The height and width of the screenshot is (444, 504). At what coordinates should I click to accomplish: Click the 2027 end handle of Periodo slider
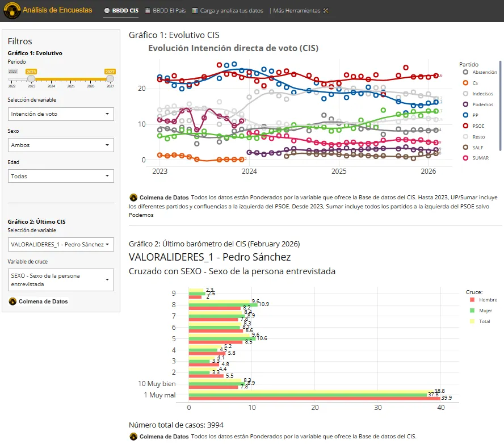(x=110, y=79)
